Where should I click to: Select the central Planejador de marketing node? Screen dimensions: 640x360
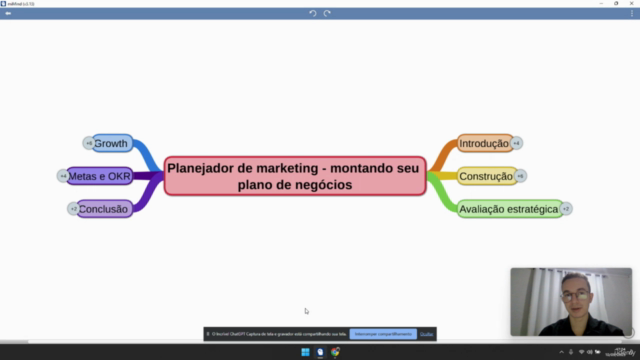pos(295,176)
